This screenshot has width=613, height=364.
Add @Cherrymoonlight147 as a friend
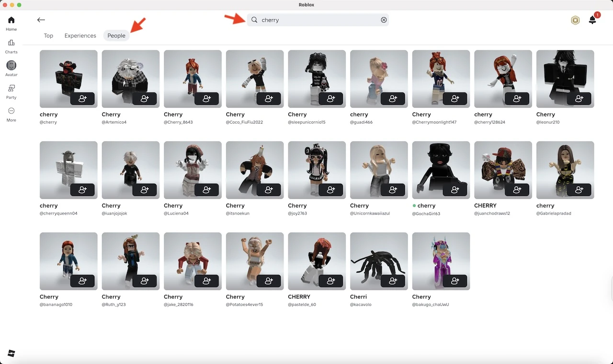[x=455, y=99]
